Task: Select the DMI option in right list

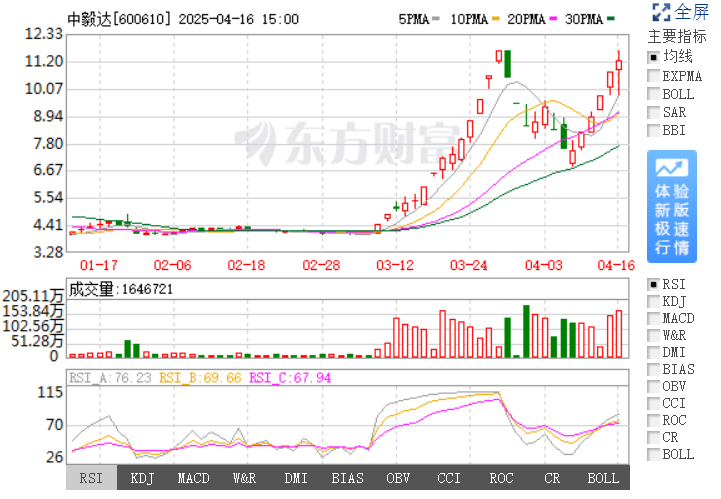Action: point(654,352)
